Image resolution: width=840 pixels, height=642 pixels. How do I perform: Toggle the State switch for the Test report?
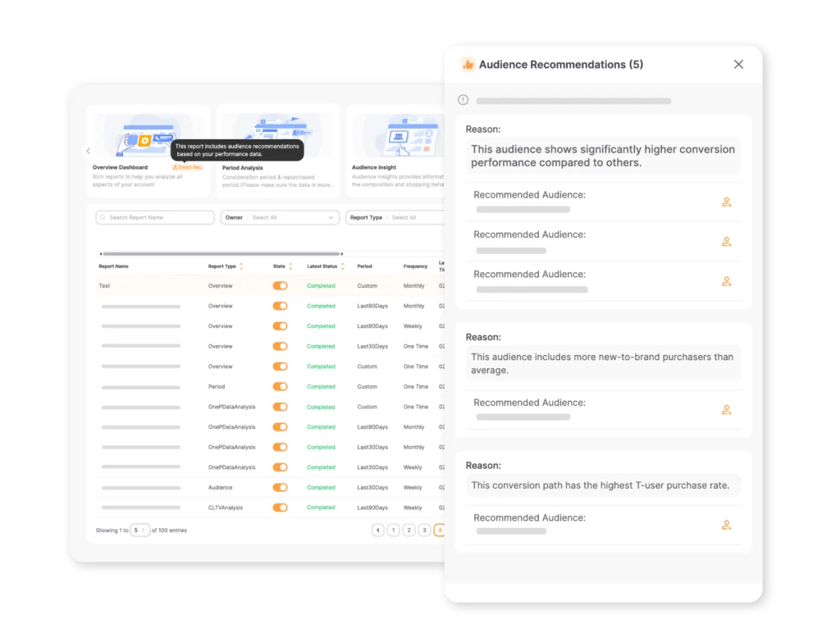pyautogui.click(x=280, y=286)
